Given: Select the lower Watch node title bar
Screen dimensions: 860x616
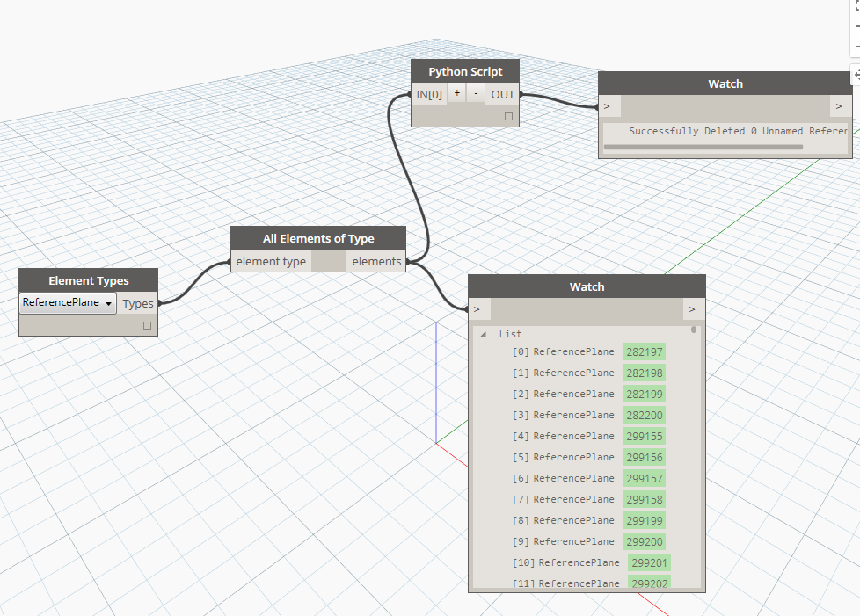Looking at the screenshot, I should click(x=587, y=286).
